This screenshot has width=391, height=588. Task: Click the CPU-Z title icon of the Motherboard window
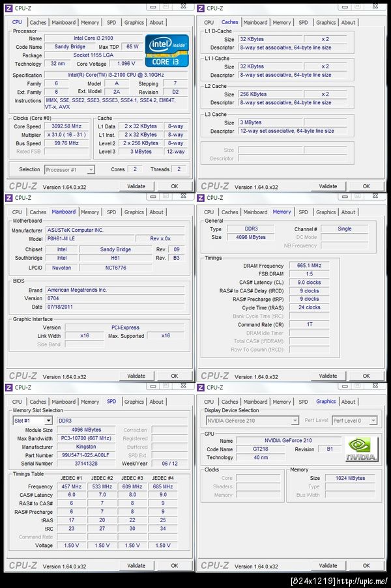click(9, 197)
